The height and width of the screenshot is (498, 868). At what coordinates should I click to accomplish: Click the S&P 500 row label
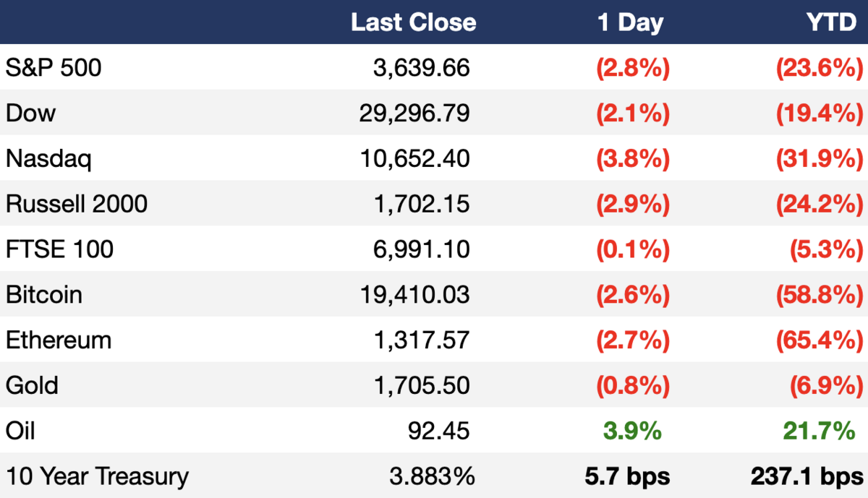pos(54,68)
